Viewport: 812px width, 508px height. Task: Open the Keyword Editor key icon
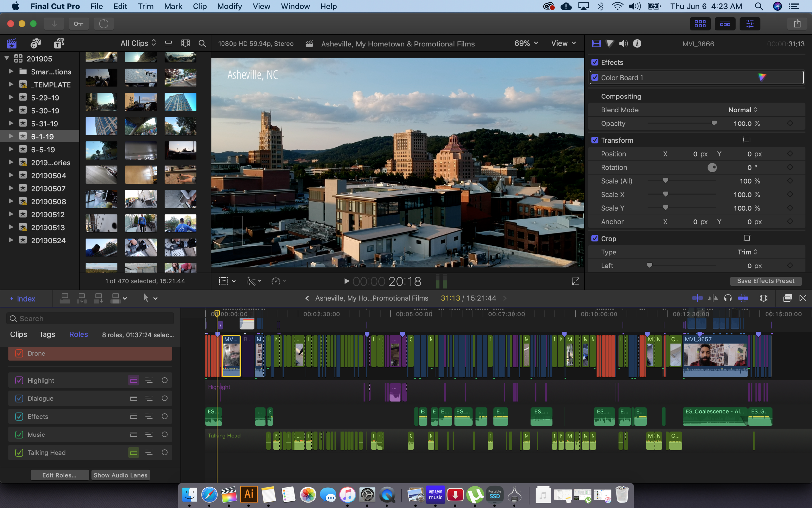coord(79,23)
